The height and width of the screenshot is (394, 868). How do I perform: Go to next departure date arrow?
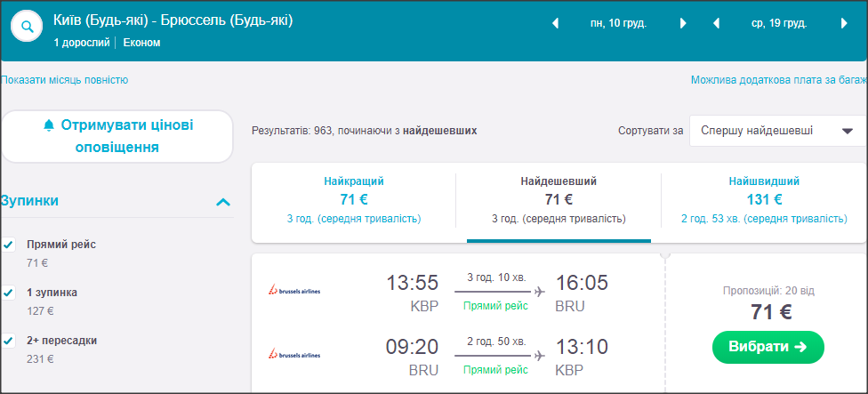click(x=683, y=24)
